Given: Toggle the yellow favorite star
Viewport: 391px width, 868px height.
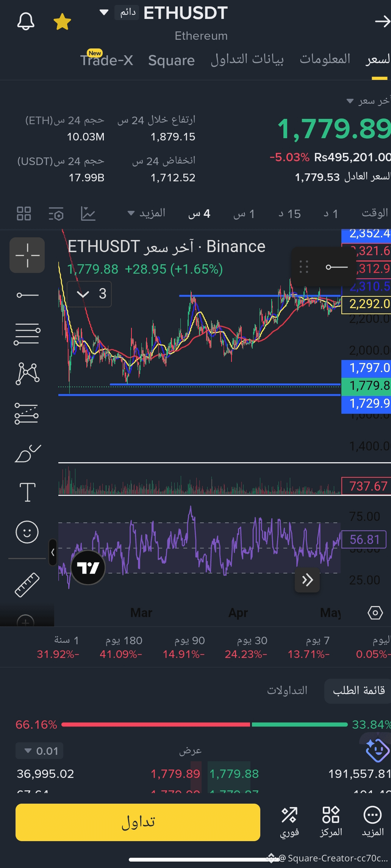Looking at the screenshot, I should [x=62, y=22].
